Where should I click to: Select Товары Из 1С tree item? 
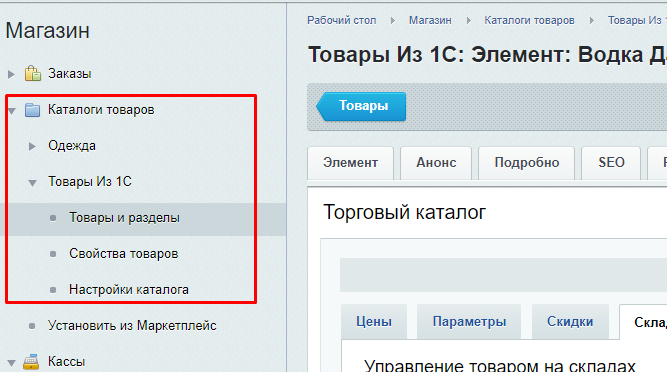(90, 182)
